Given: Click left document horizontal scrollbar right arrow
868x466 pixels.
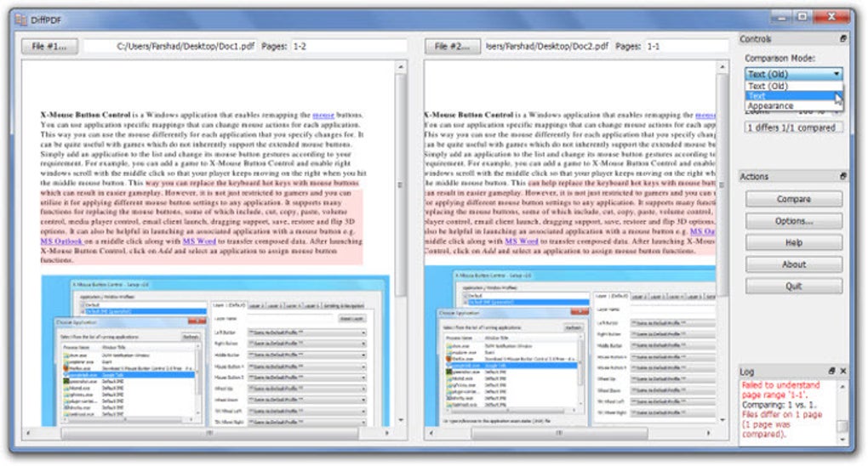Looking at the screenshot, I should click(387, 433).
